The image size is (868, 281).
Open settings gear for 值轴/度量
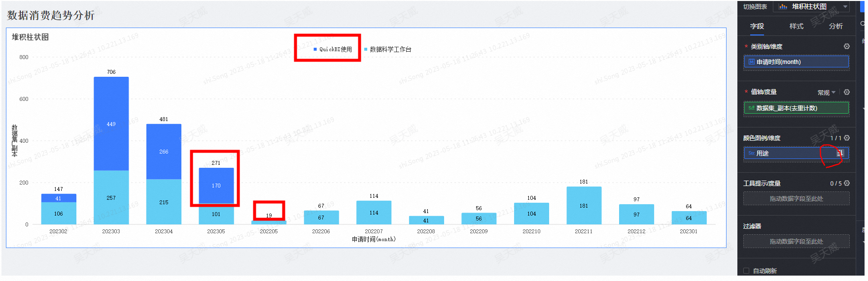[x=846, y=92]
